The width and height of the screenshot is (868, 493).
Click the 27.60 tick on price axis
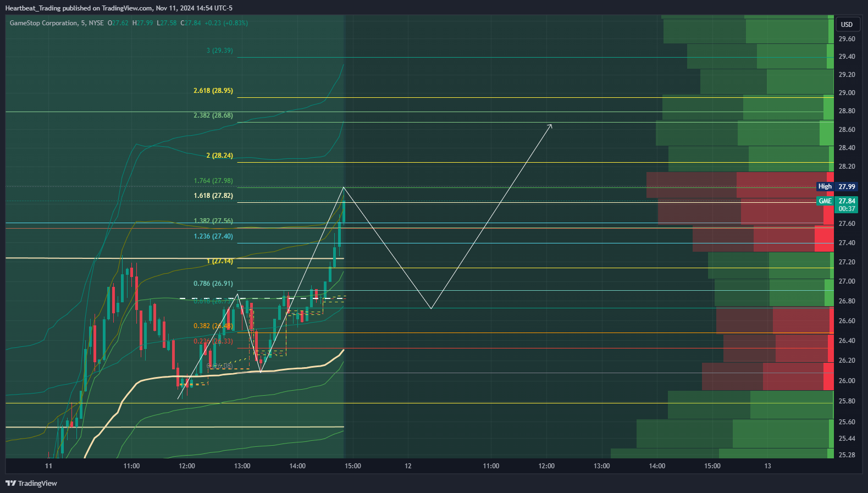(847, 224)
